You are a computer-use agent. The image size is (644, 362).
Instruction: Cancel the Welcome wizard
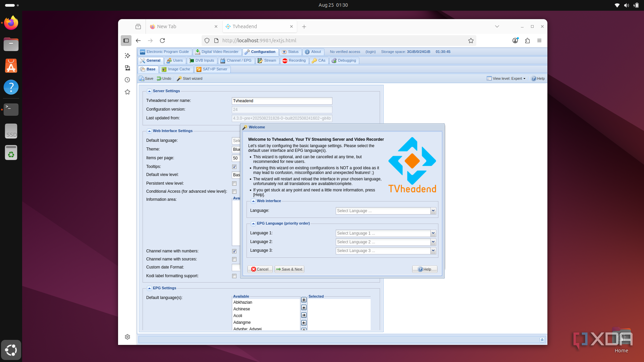coord(260,269)
